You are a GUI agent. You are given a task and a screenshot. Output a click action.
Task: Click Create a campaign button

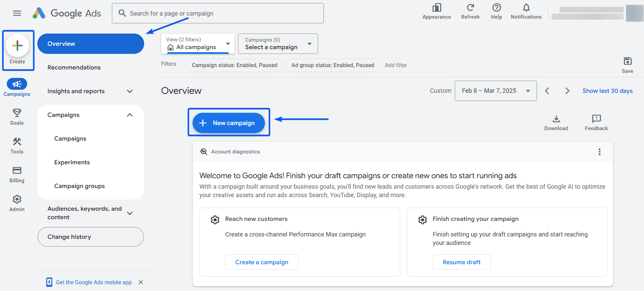(x=261, y=262)
